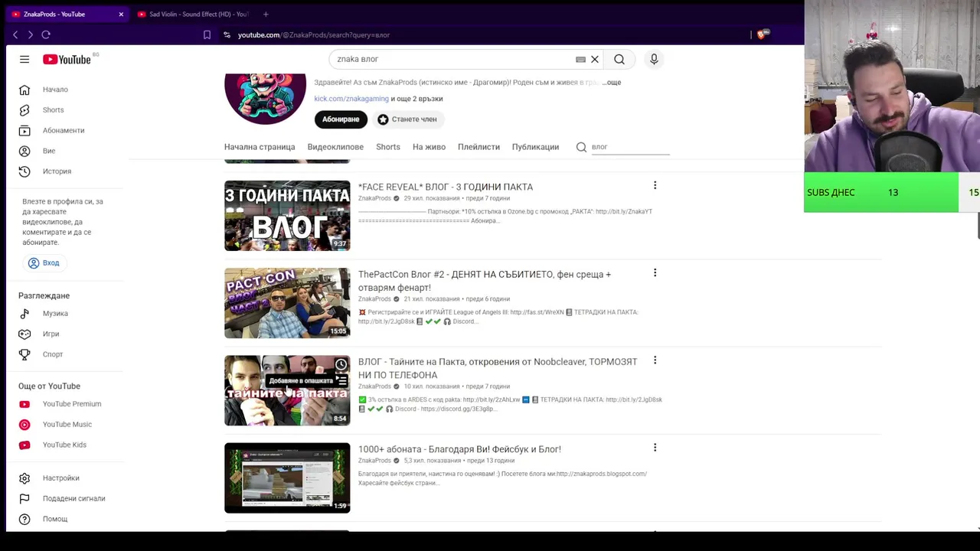980x551 pixels.
Task: Start voice search with the microphone icon
Action: [654, 59]
